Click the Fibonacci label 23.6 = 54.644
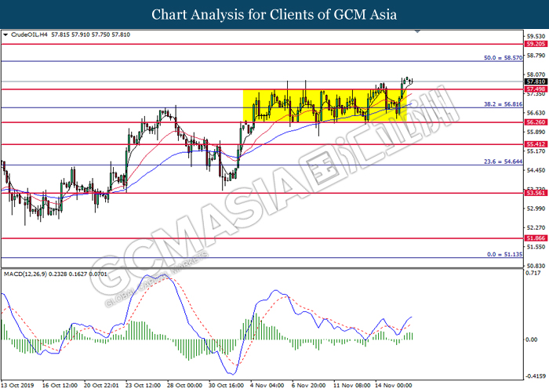The image size is (549, 392). click(504, 162)
